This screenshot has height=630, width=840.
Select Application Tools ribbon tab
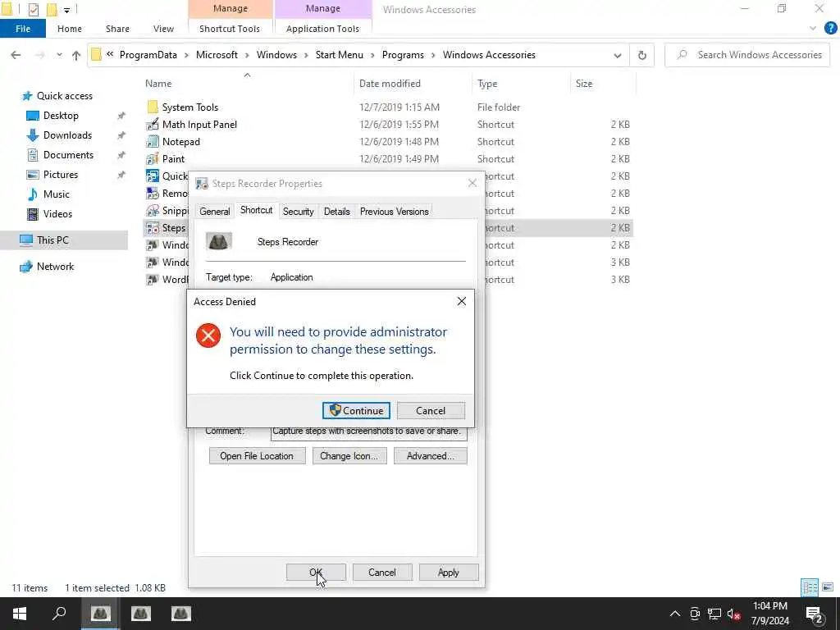tap(322, 29)
